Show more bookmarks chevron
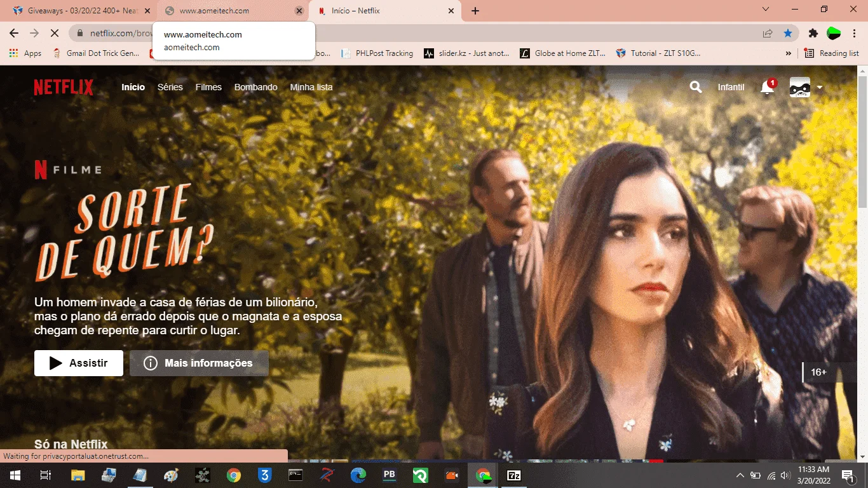This screenshot has width=868, height=488. coord(789,53)
